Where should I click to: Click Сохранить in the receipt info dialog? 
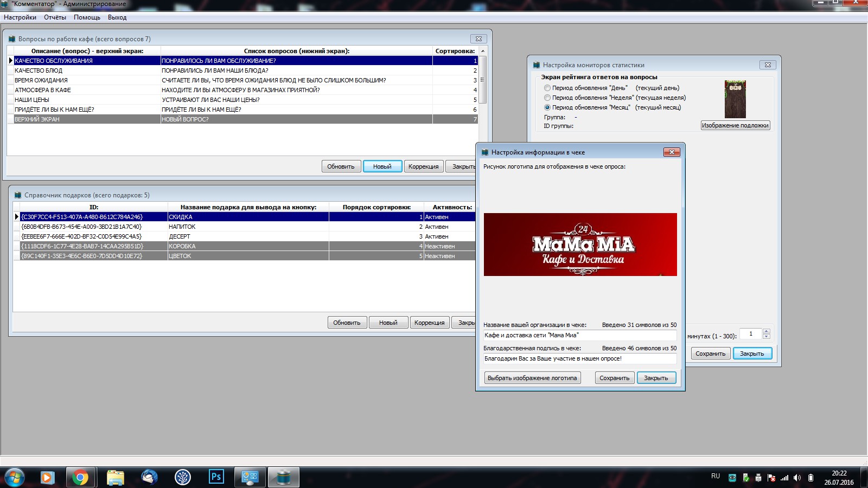coord(615,378)
